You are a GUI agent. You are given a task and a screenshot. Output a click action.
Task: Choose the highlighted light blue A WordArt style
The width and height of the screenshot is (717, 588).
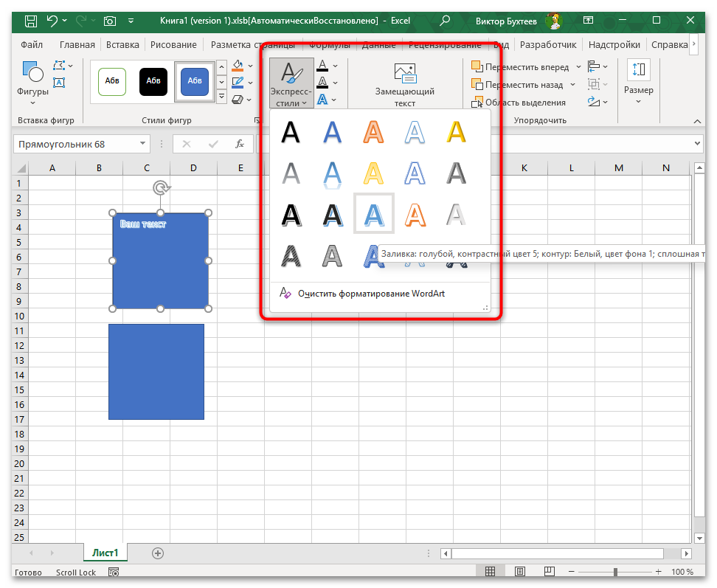pos(373,214)
